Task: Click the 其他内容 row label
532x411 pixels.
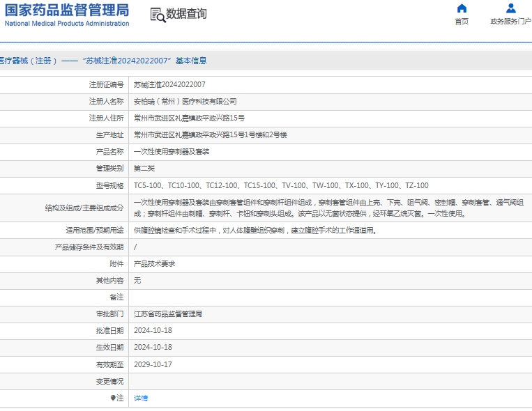Action: [x=109, y=281]
